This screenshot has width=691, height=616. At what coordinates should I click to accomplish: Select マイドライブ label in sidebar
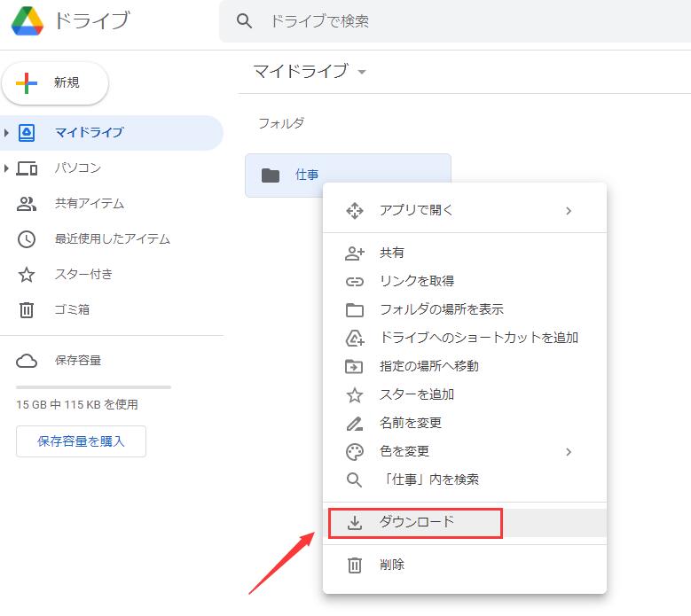click(90, 133)
